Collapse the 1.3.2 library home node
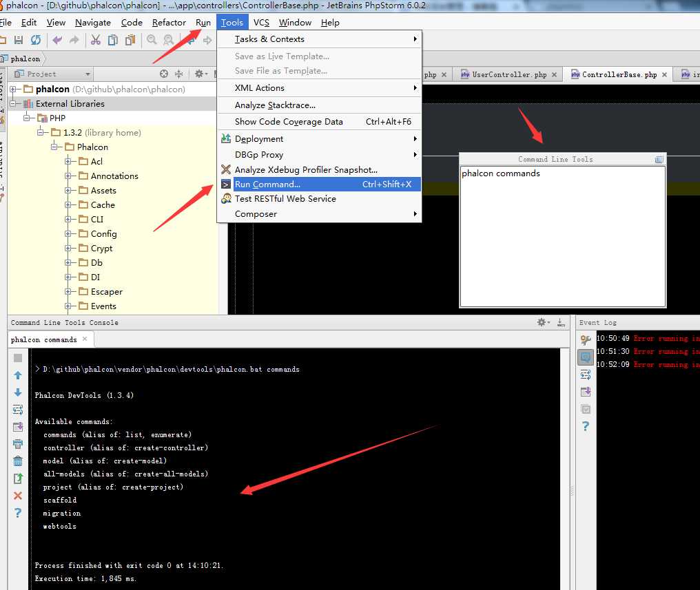This screenshot has height=590, width=700. 41,132
